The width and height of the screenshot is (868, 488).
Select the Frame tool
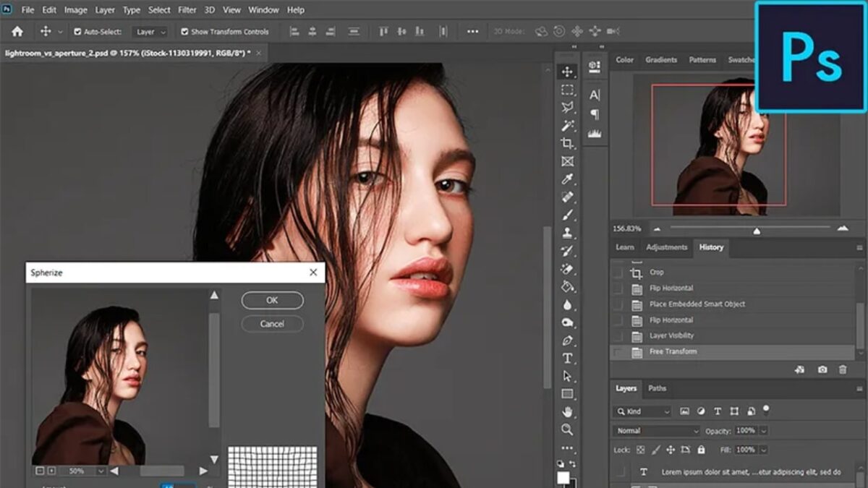coord(568,161)
